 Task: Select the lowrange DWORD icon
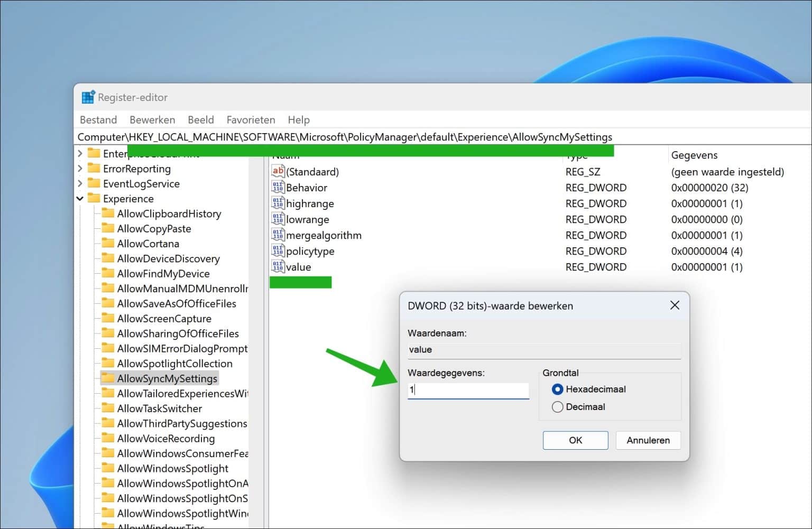point(278,219)
